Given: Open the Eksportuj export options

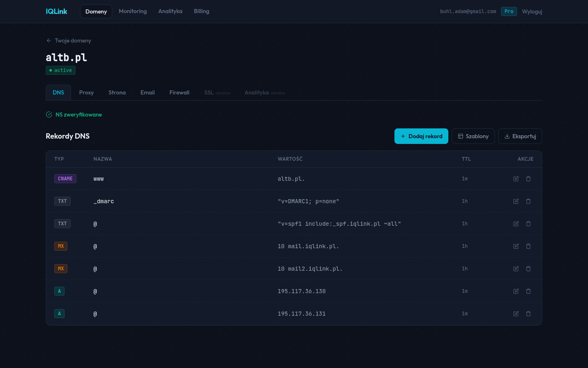Looking at the screenshot, I should (520, 136).
